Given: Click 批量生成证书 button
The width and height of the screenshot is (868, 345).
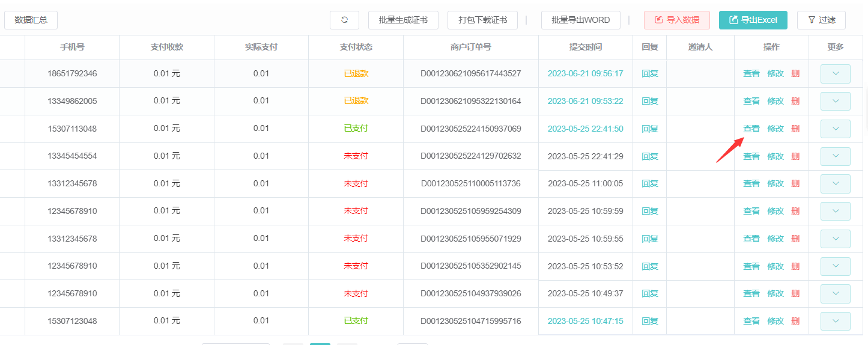Looking at the screenshot, I should pos(403,20).
